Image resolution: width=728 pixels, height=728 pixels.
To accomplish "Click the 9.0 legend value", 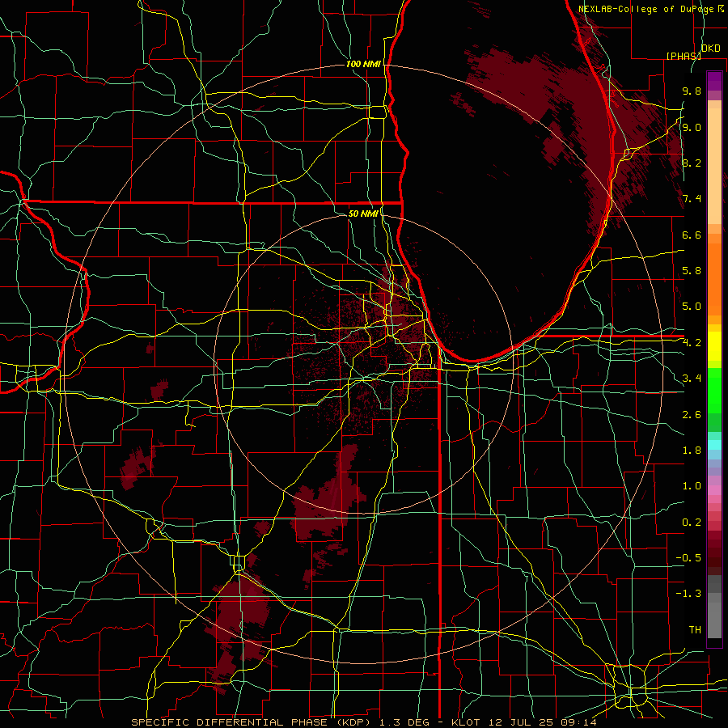I will [x=692, y=127].
